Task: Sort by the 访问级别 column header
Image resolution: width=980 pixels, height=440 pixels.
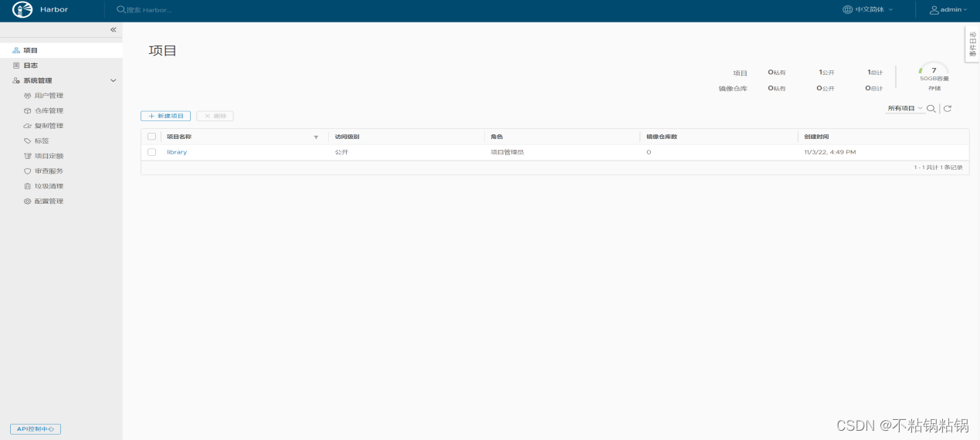Action: pos(347,137)
